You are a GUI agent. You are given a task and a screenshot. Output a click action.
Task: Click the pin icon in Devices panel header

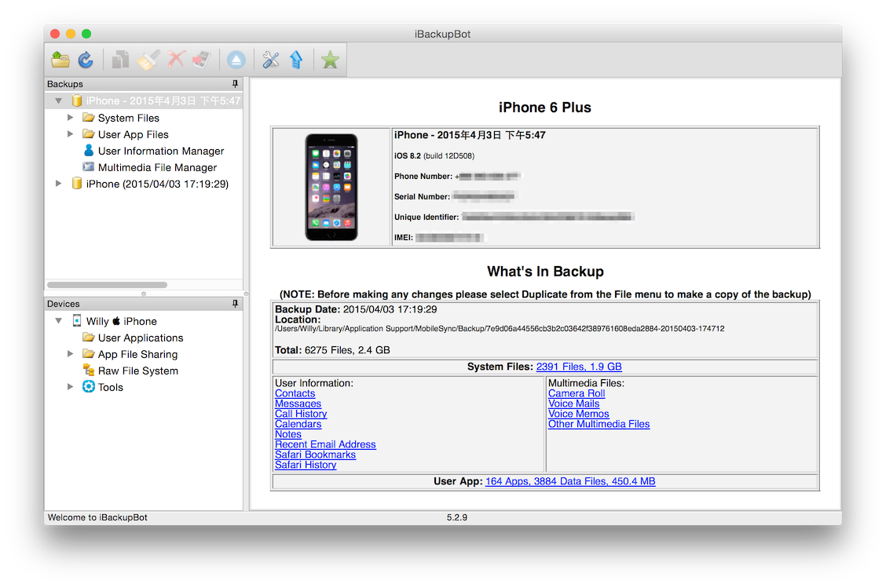pos(235,304)
